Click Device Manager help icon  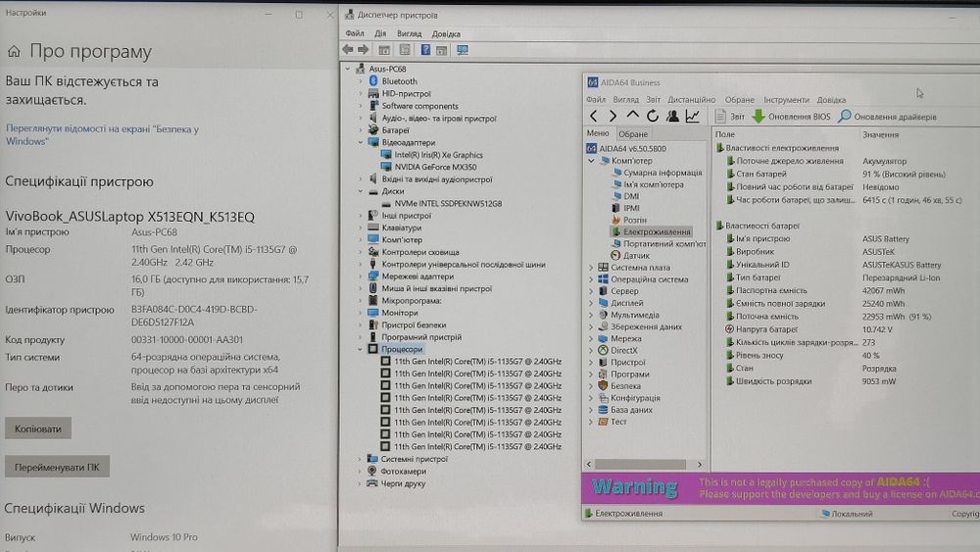coord(425,50)
